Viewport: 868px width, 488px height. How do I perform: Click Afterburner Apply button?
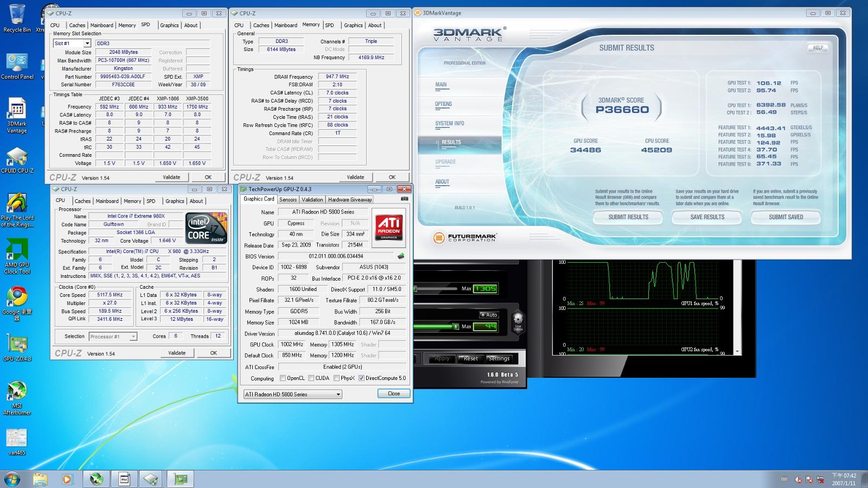pos(442,359)
